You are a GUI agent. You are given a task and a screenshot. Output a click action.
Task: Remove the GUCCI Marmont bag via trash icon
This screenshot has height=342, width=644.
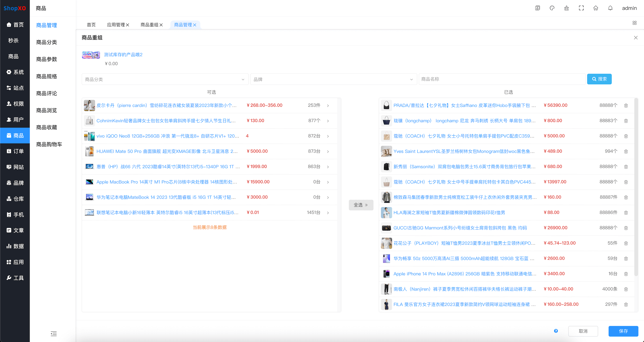[x=626, y=228]
